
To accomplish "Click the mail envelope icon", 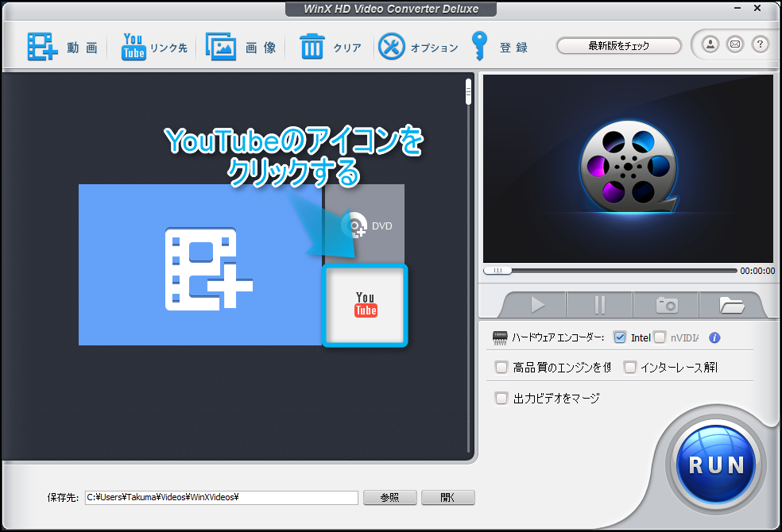I will (735, 44).
